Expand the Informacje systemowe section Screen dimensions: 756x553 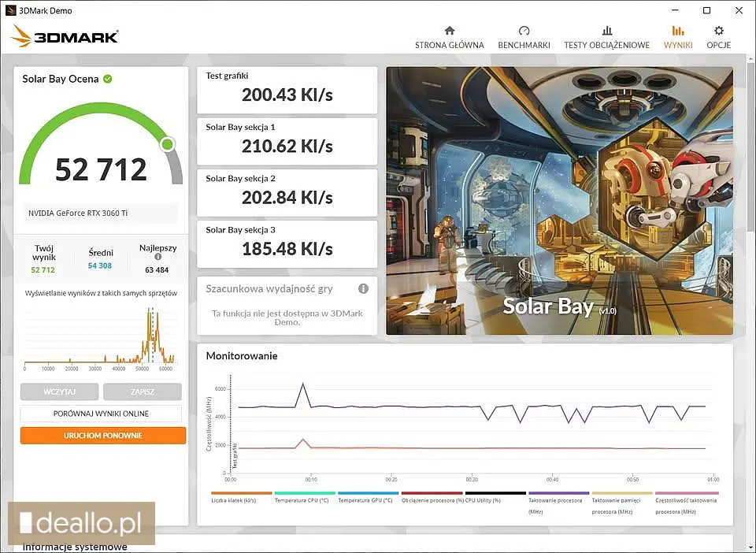pos(75,547)
